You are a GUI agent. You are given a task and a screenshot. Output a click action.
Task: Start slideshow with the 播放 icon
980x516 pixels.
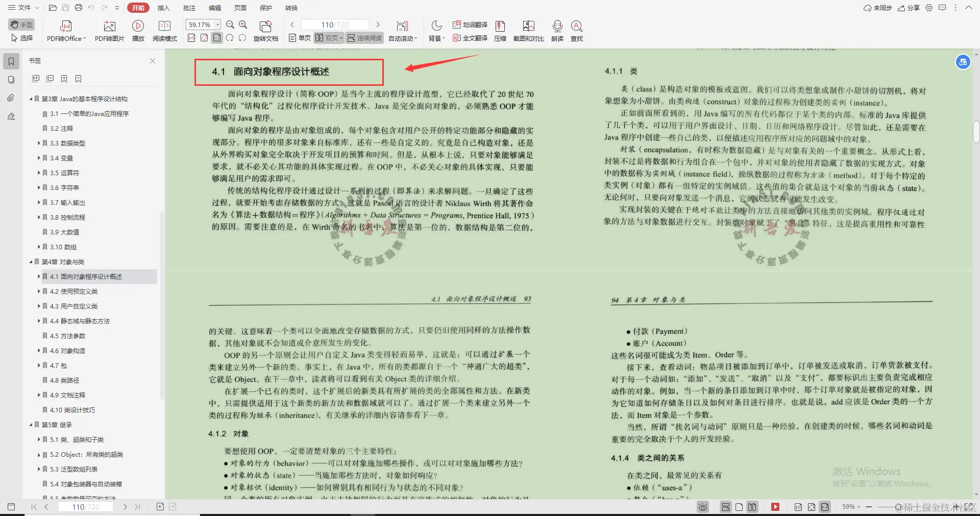coord(138,31)
